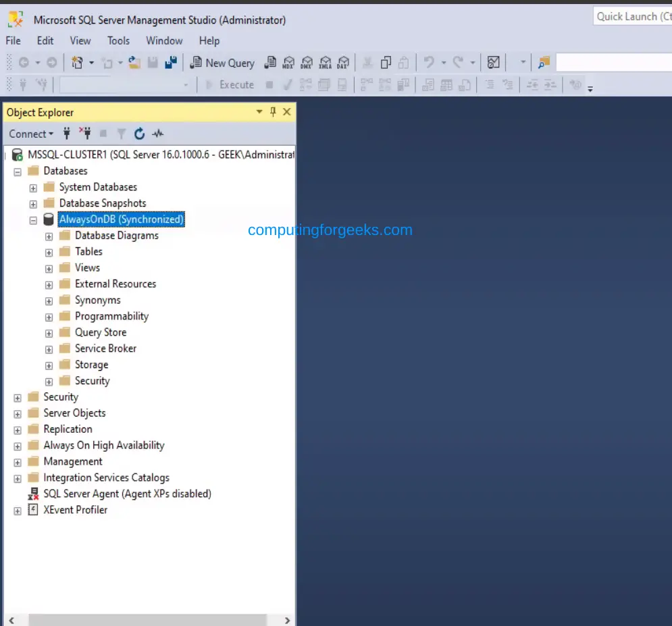Start an Analysis Services XMLA query
Screen dimensions: 672x626
coord(326,63)
